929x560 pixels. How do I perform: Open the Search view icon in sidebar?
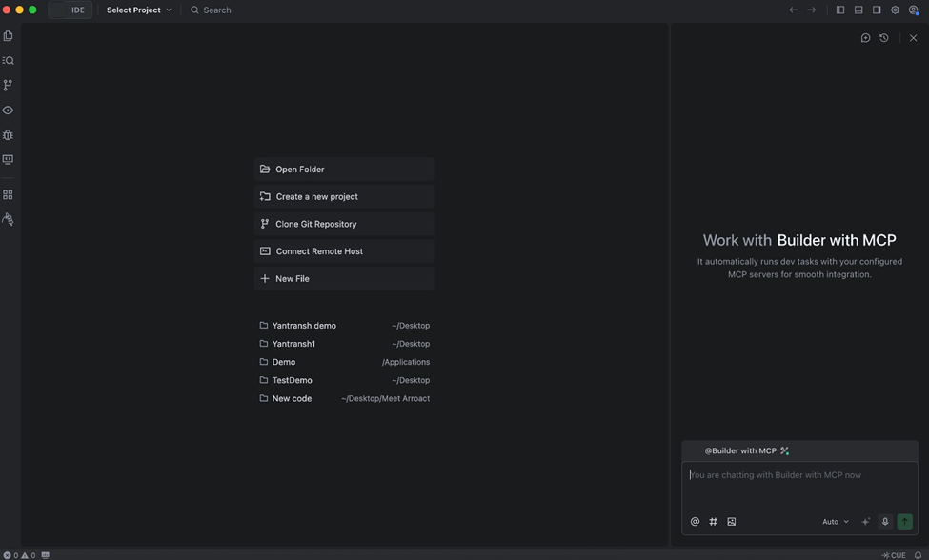click(x=9, y=60)
